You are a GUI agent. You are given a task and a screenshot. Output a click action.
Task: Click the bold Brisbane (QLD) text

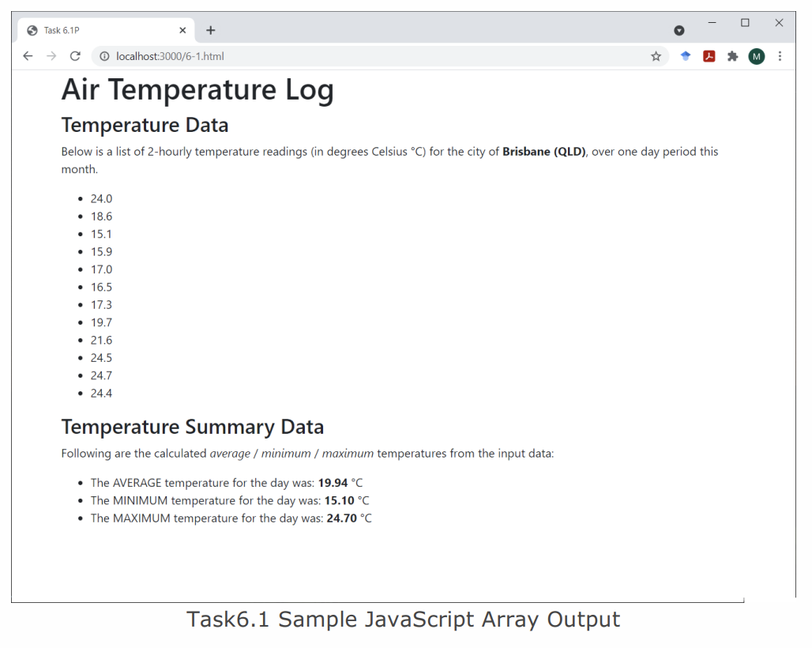tap(544, 151)
